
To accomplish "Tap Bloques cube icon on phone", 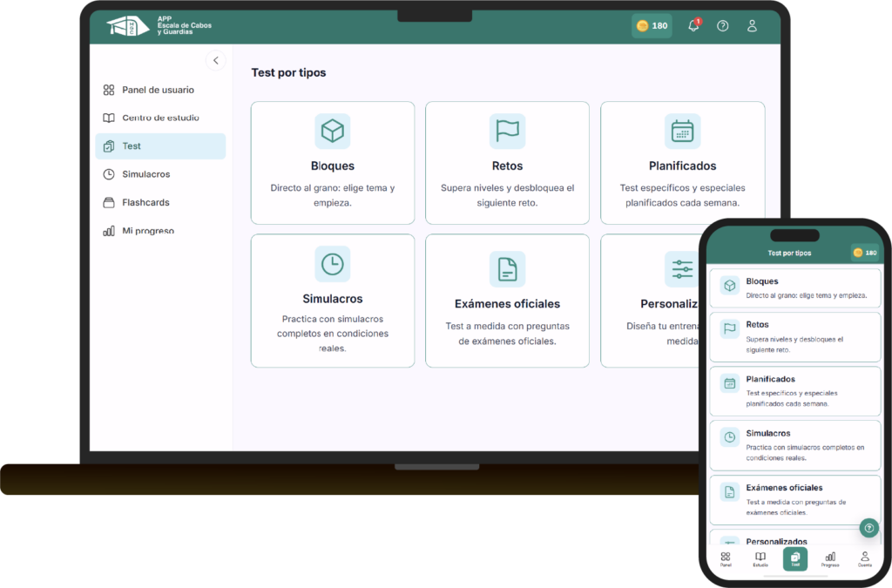I will click(729, 286).
